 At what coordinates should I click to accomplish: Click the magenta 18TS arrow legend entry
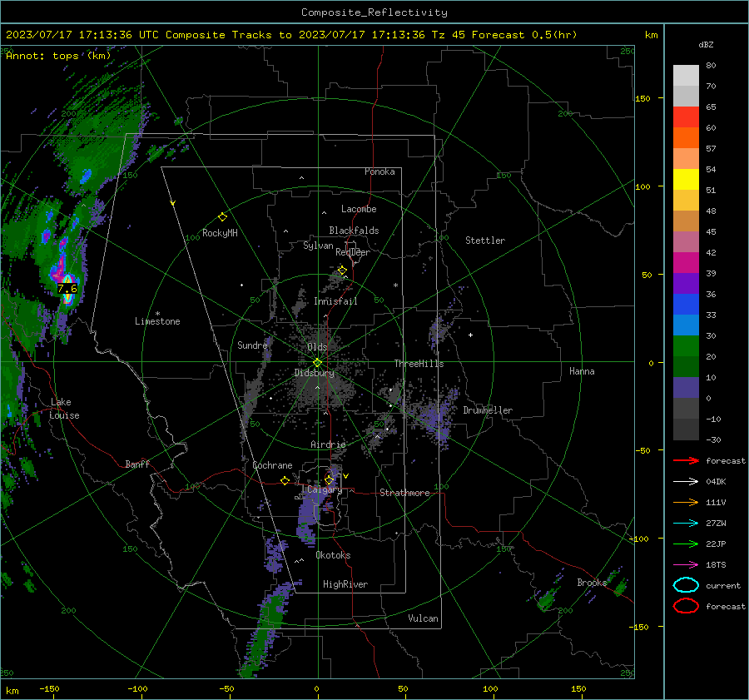(x=686, y=565)
